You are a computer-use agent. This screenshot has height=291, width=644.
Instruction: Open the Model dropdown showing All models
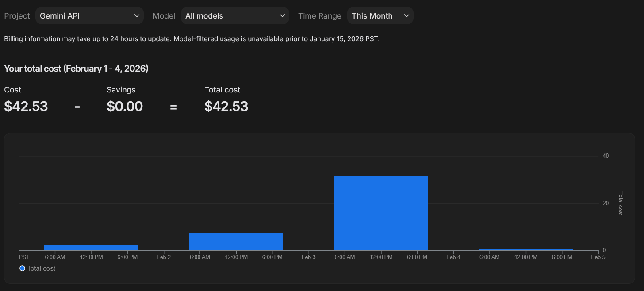coord(235,15)
